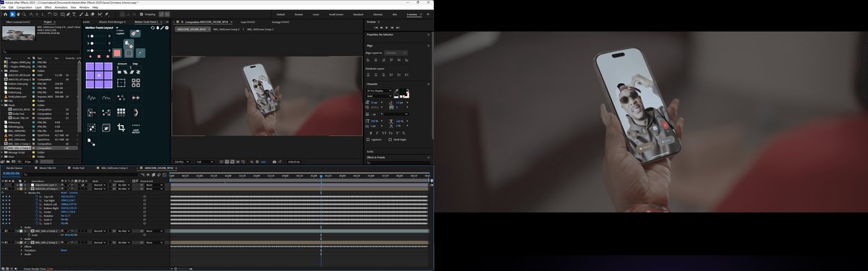
Task: Open the Bold font style dropdown
Action: [380, 95]
